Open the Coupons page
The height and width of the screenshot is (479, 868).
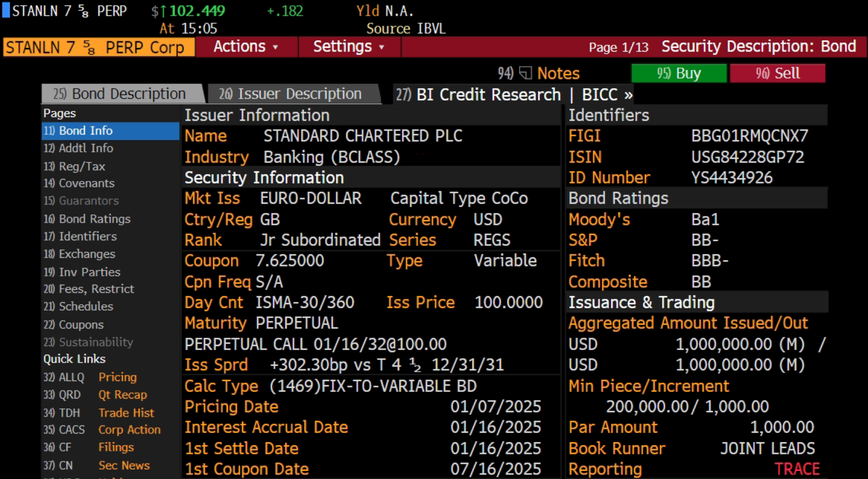tap(74, 325)
